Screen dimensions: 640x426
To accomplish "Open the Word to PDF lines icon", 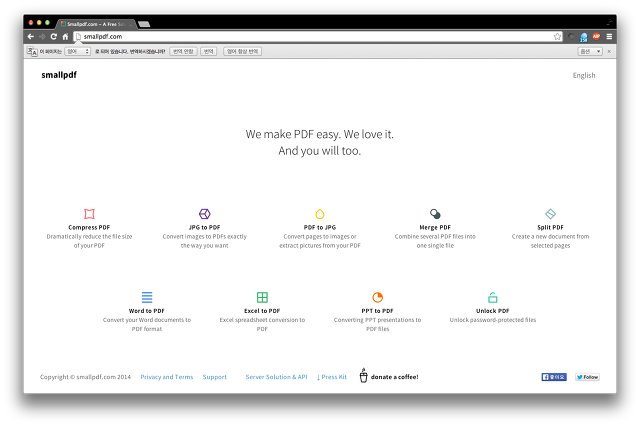I will pos(147,297).
